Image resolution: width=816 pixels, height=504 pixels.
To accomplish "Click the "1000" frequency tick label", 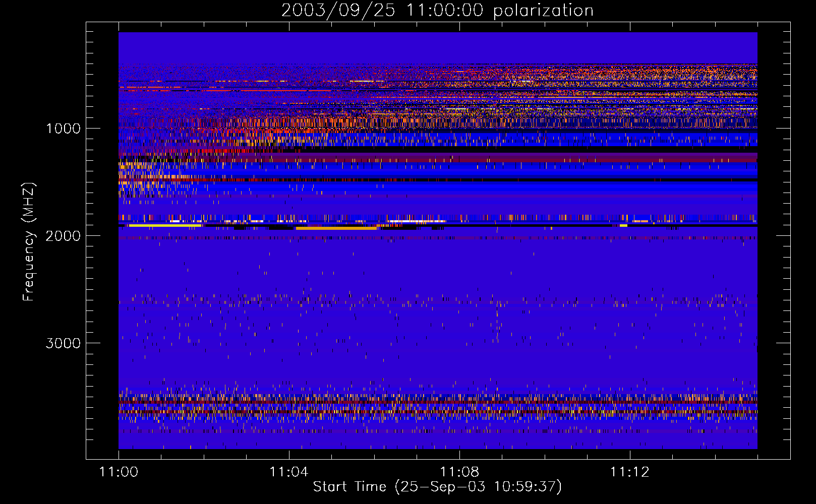I will click(63, 129).
